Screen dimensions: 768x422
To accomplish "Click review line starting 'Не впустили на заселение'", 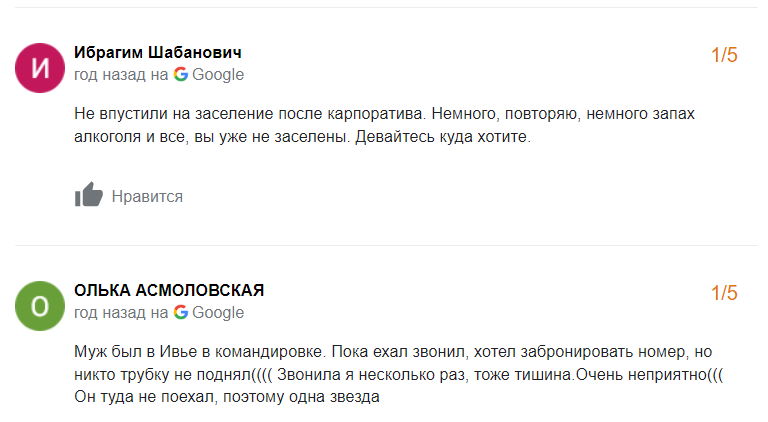I will 384,114.
